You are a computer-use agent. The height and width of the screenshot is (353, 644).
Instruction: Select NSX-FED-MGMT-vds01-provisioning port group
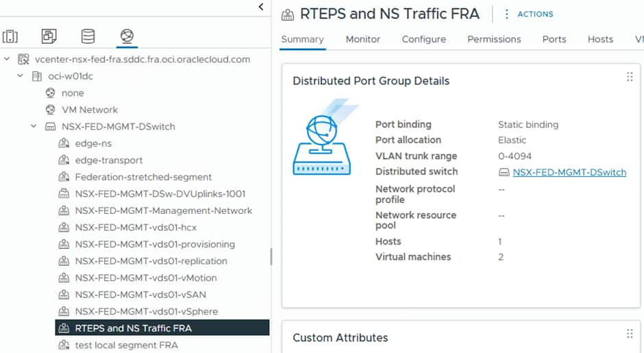tap(155, 244)
